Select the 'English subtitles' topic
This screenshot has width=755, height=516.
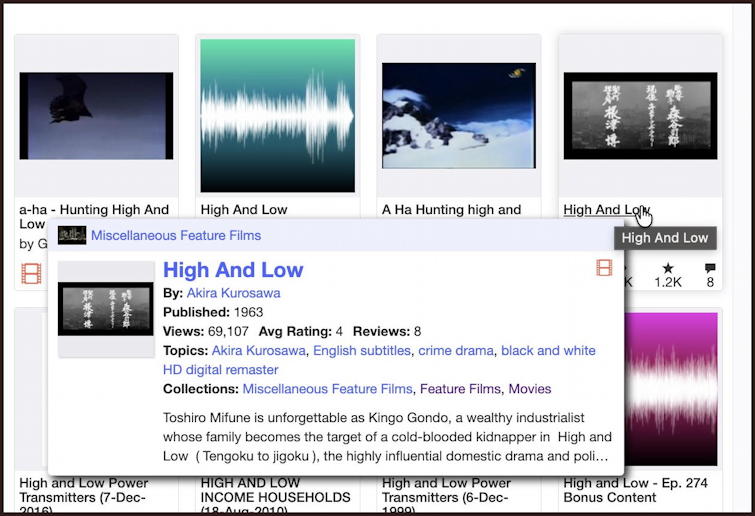(362, 350)
